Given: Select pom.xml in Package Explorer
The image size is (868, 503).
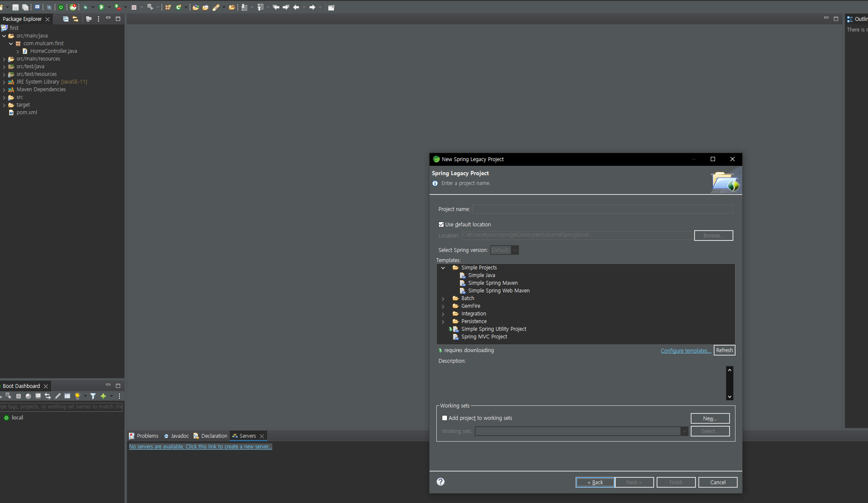Looking at the screenshot, I should 26,113.
